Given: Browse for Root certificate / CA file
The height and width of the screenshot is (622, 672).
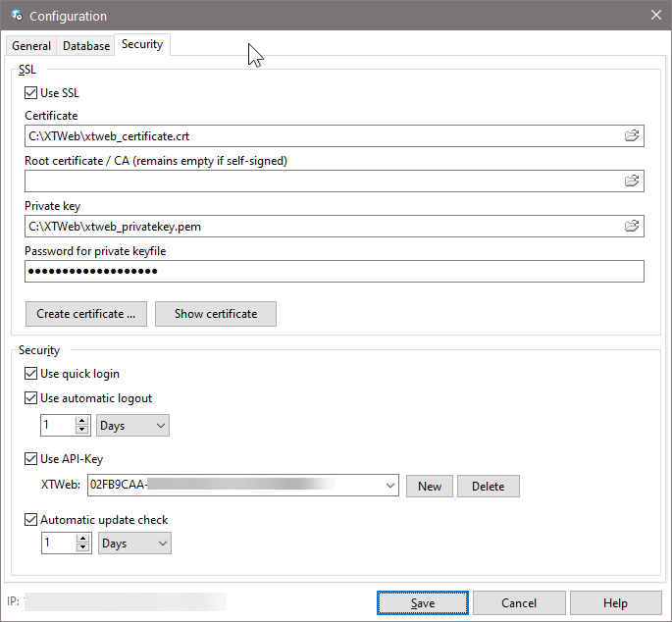Looking at the screenshot, I should [x=632, y=181].
